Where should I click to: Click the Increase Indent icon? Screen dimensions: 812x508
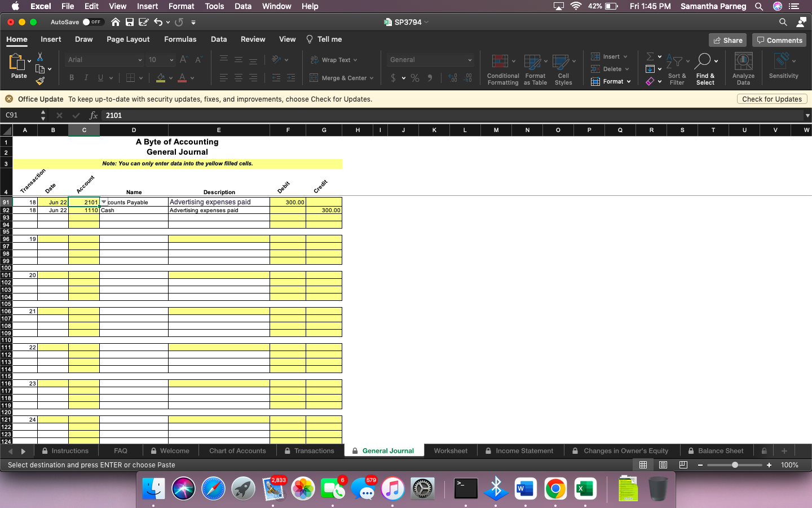[x=291, y=78]
